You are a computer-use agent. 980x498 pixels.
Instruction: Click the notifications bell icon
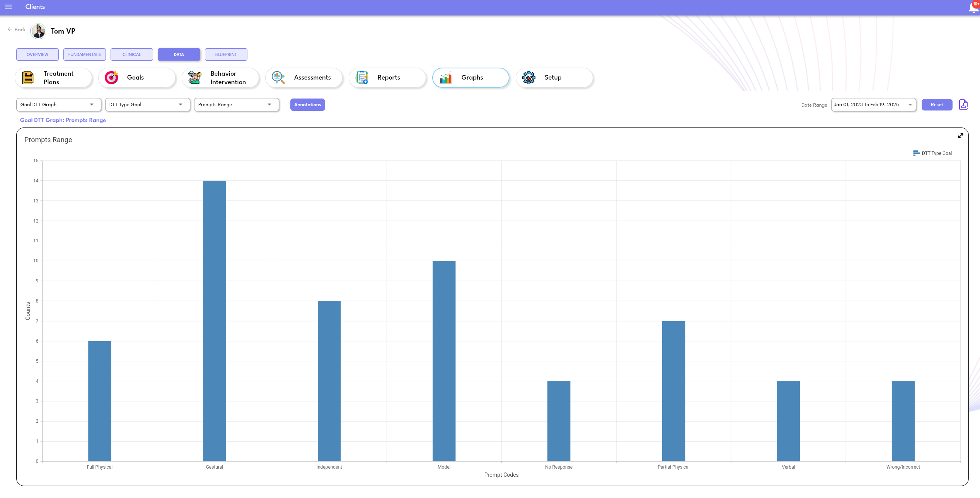pyautogui.click(x=973, y=7)
